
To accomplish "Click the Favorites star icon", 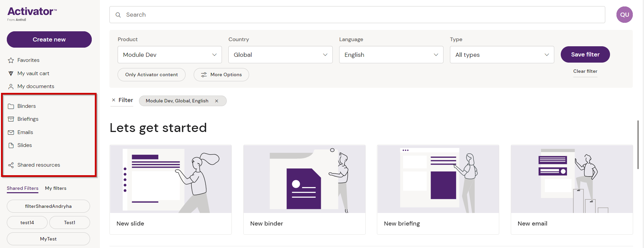I will coord(11,60).
